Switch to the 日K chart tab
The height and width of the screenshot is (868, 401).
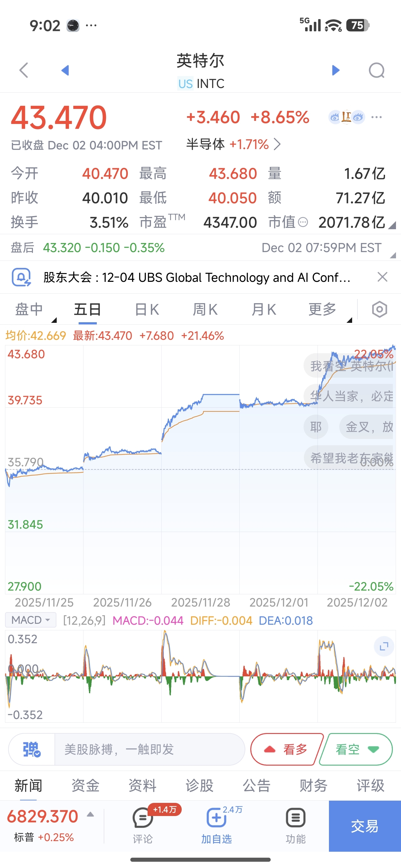147,309
